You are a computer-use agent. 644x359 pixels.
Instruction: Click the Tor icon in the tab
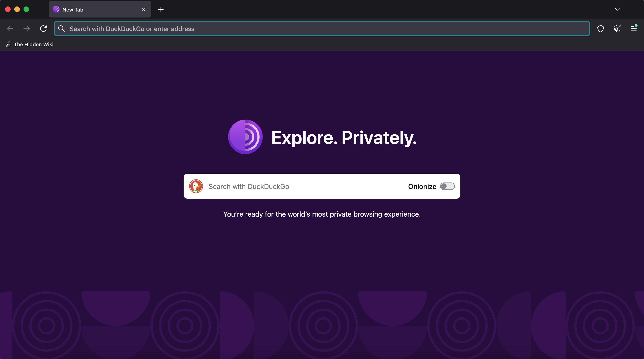pos(56,9)
